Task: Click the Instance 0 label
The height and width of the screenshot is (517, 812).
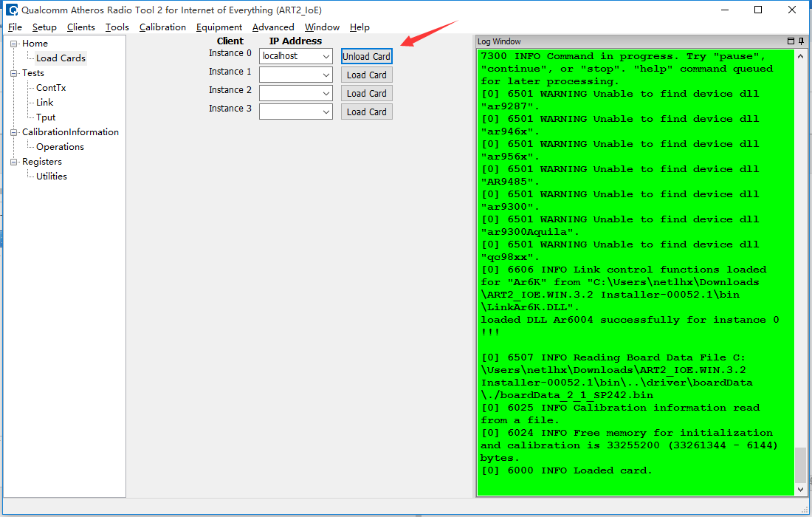Action: (230, 53)
